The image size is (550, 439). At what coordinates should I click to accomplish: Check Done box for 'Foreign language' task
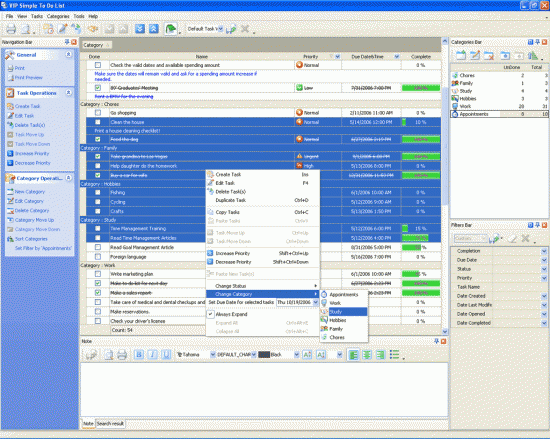click(98, 257)
